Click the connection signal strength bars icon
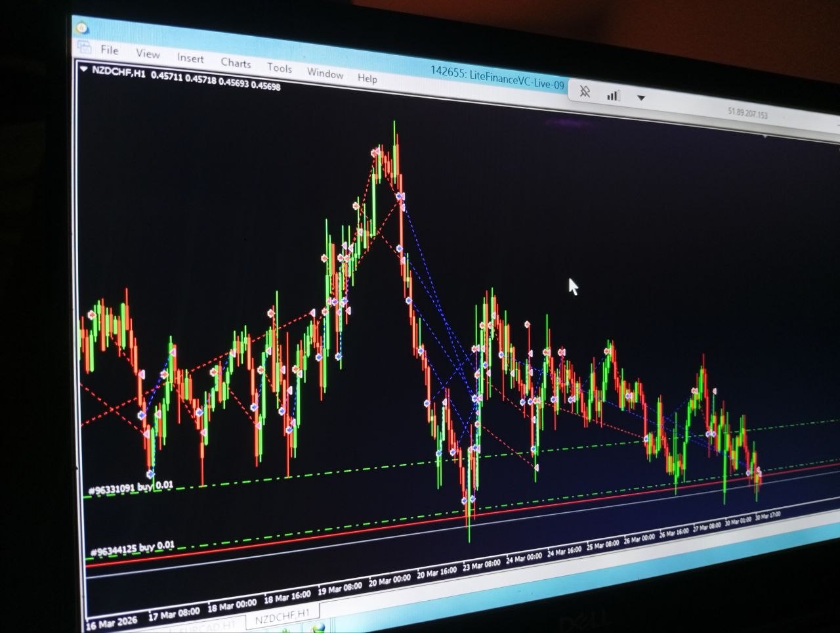Viewport: 840px width, 633px height. [x=613, y=95]
